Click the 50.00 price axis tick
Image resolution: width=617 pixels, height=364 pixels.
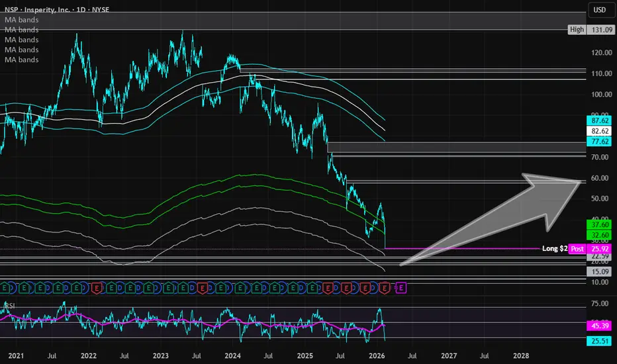(600, 199)
